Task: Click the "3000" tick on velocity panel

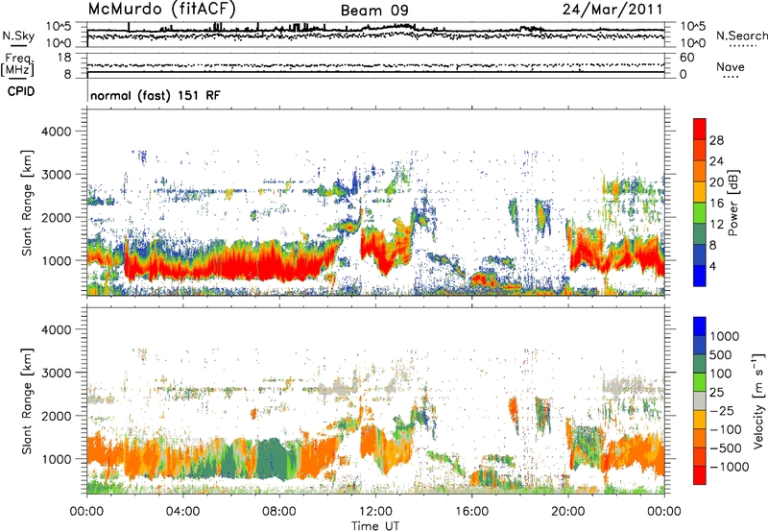Action: (57, 373)
